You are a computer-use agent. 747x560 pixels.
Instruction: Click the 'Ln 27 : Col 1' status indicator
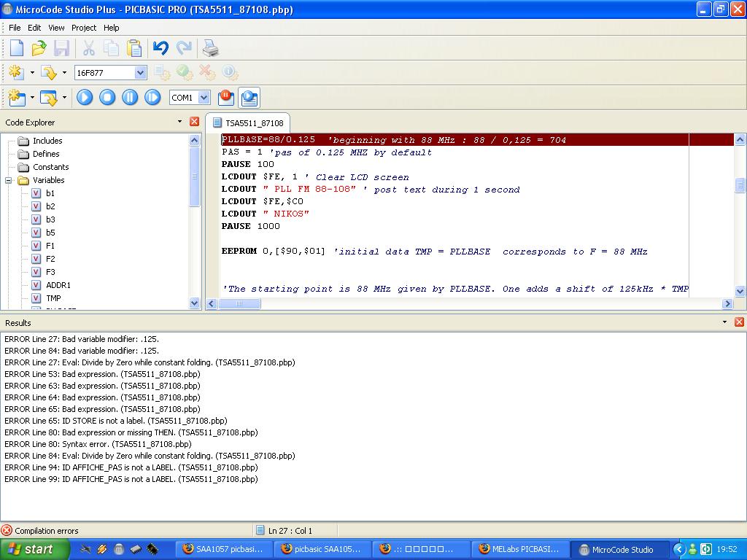290,531
